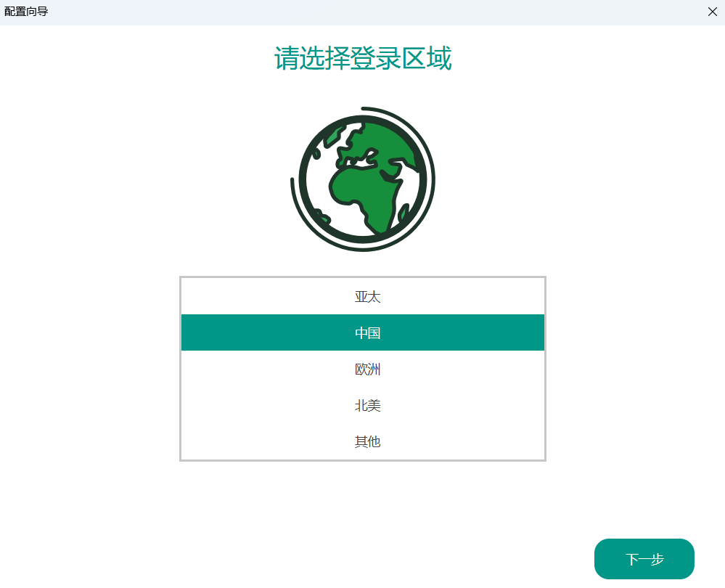Click the teal highlight bar of 中国

363,332
